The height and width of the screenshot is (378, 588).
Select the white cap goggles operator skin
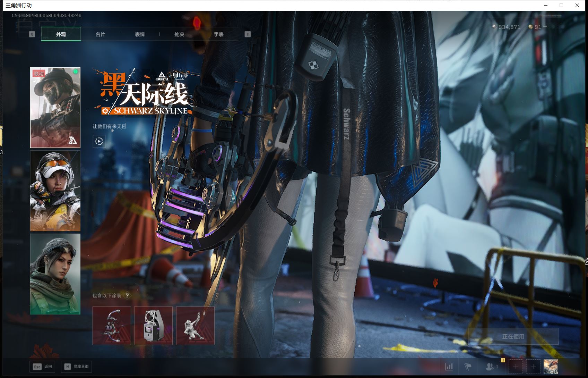(55, 191)
